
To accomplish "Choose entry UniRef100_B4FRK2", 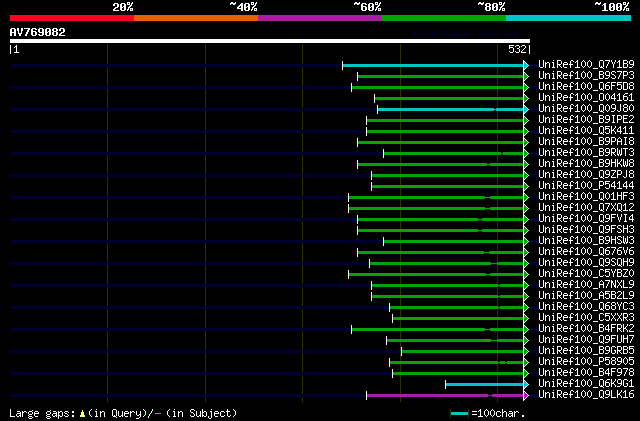I will tap(586, 329).
